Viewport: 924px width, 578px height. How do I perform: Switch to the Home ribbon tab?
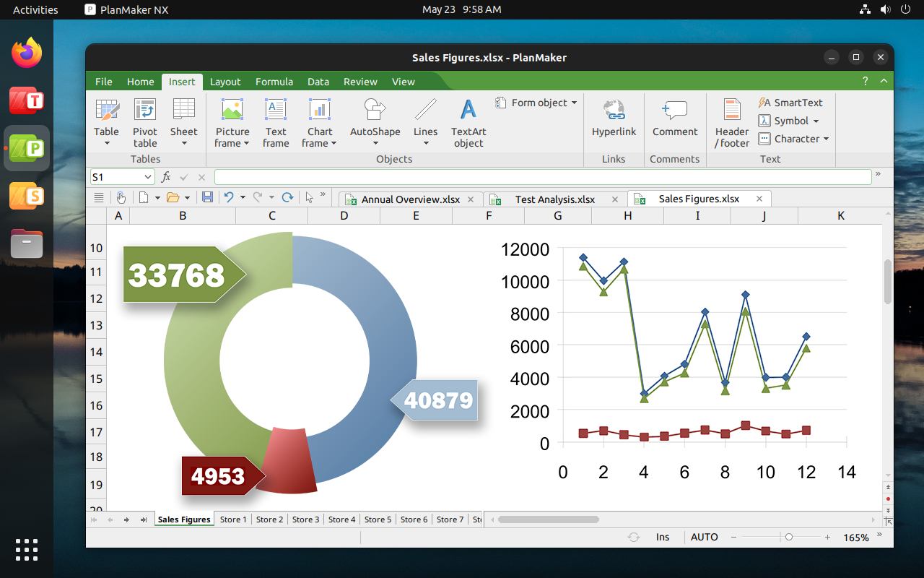click(x=141, y=82)
